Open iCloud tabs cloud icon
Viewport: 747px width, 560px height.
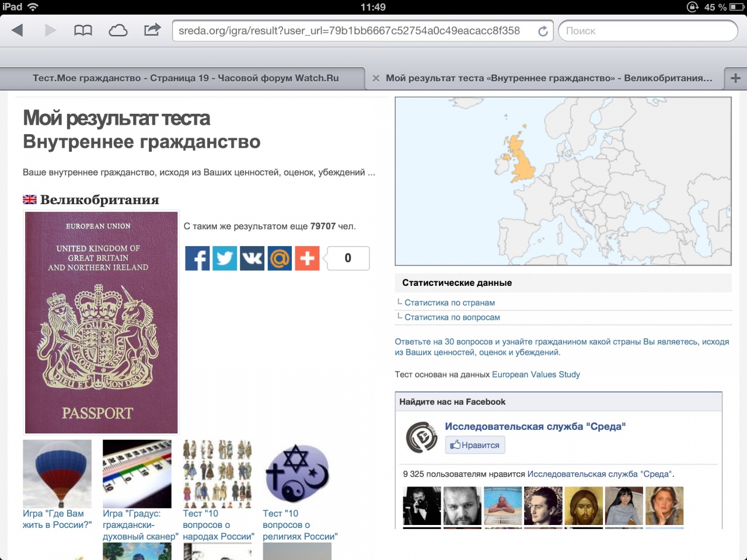(118, 30)
